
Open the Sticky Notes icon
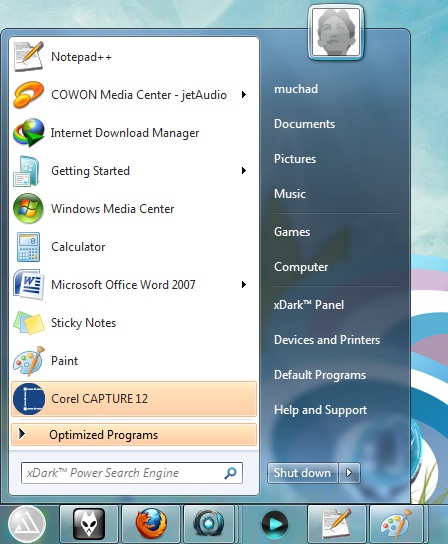pos(28,323)
